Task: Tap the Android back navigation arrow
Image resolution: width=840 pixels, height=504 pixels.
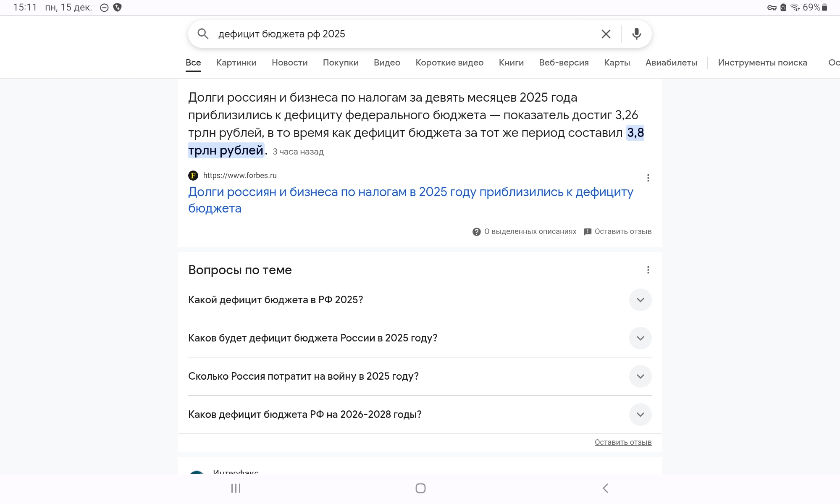Action: (605, 488)
